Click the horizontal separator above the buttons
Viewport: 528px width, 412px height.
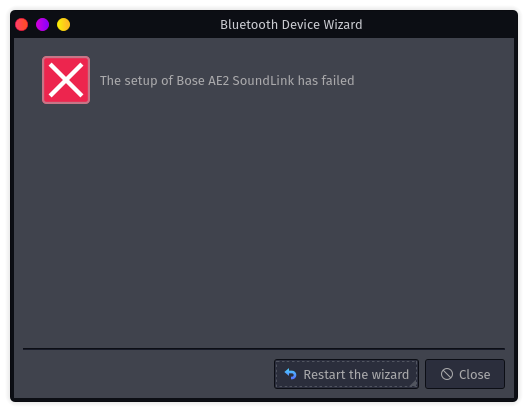[x=264, y=349]
